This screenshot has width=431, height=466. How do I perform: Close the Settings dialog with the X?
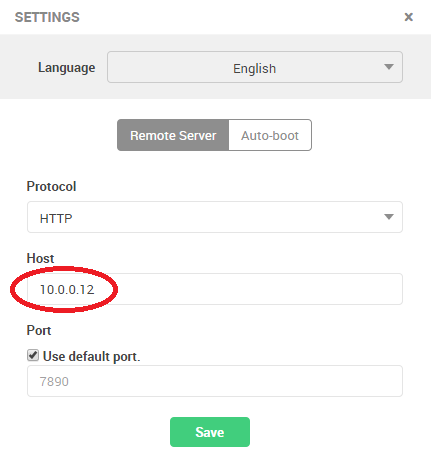(x=408, y=17)
